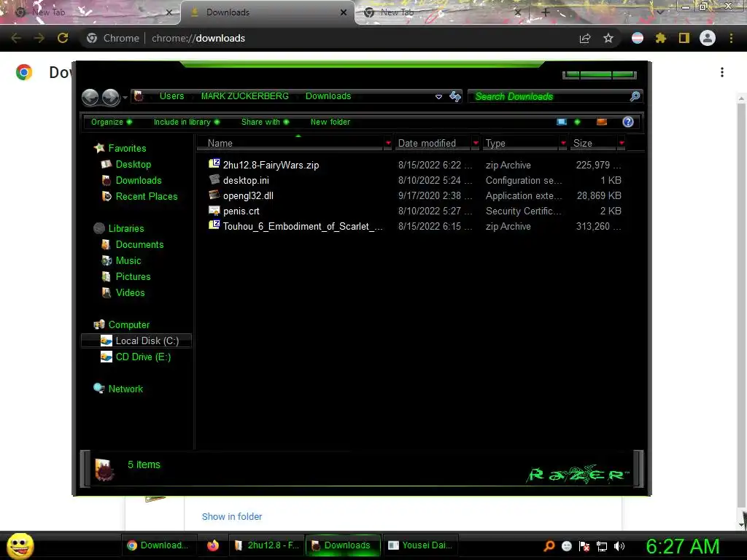Image resolution: width=747 pixels, height=560 pixels.
Task: Click Show in folder link
Action: coord(232,517)
